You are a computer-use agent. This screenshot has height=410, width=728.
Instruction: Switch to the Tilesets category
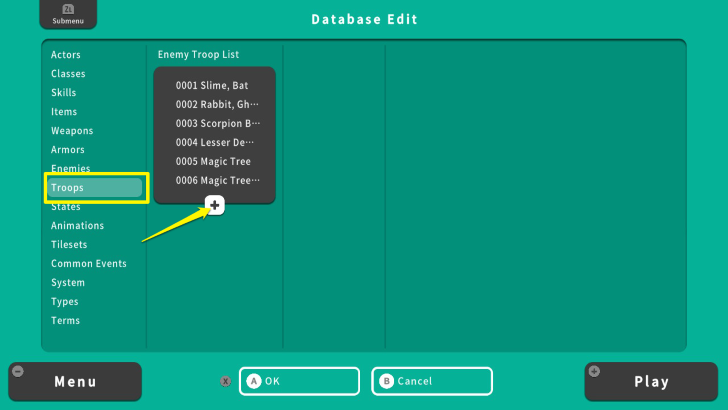[69, 245]
